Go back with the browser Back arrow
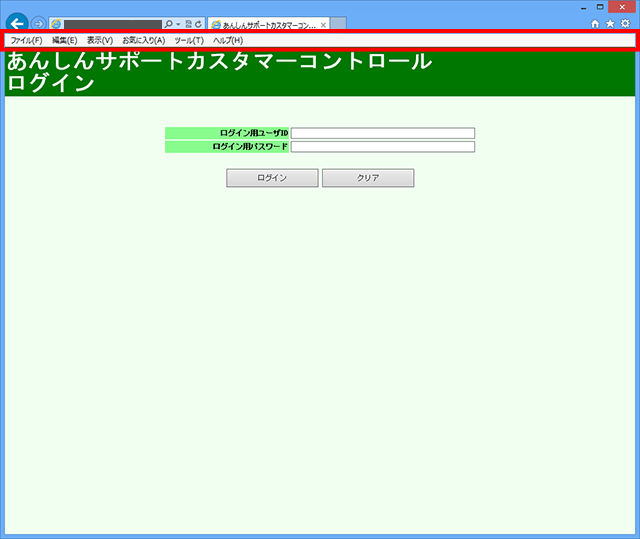This screenshot has height=539, width=640. pos(17,24)
